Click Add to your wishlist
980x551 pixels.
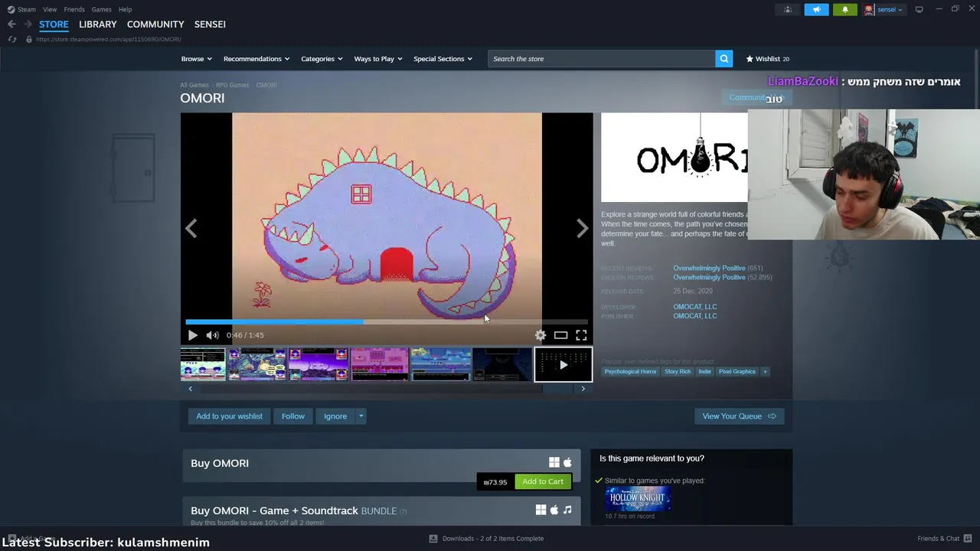(229, 416)
